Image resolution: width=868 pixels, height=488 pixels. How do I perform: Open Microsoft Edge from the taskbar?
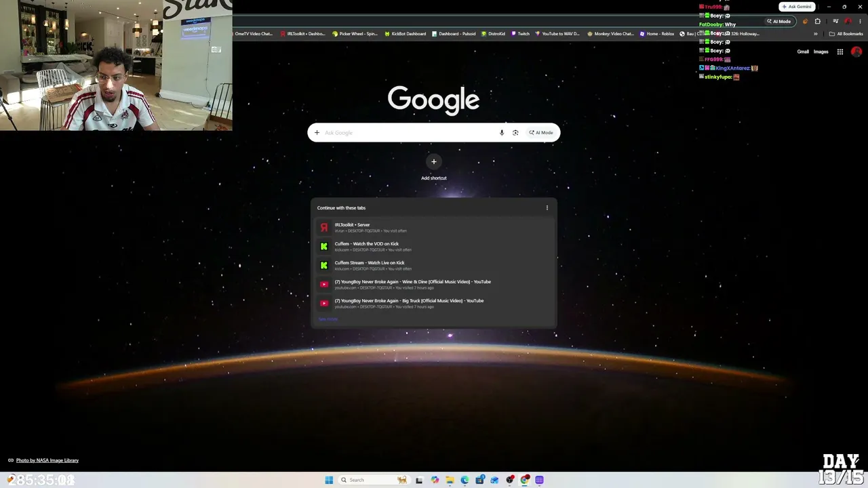pos(465,480)
